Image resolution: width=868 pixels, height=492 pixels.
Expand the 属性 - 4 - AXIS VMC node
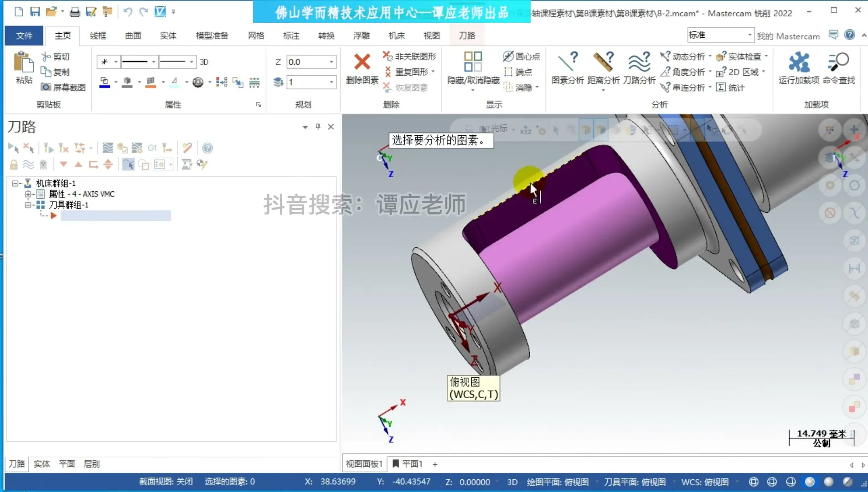(28, 194)
